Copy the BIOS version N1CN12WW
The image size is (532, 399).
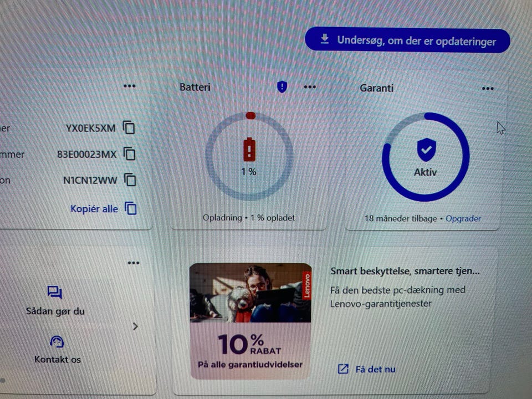pos(130,180)
